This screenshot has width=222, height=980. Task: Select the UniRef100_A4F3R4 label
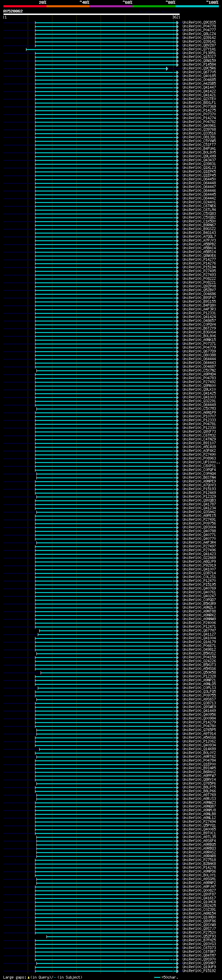(x=199, y=543)
